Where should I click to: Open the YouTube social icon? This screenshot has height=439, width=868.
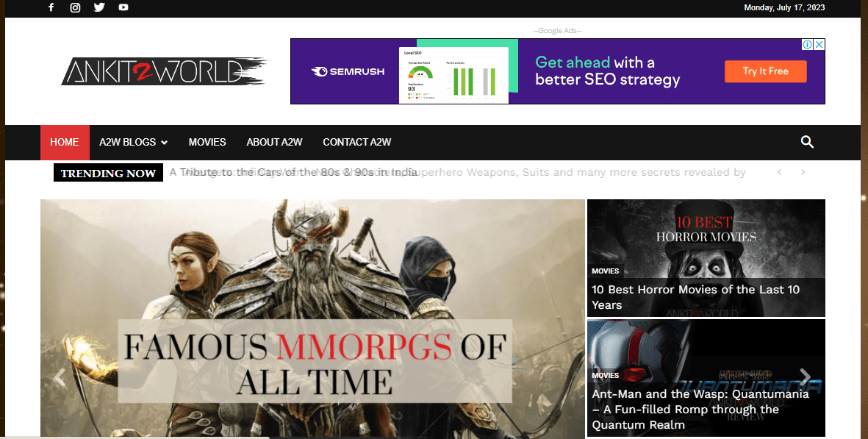click(x=123, y=7)
